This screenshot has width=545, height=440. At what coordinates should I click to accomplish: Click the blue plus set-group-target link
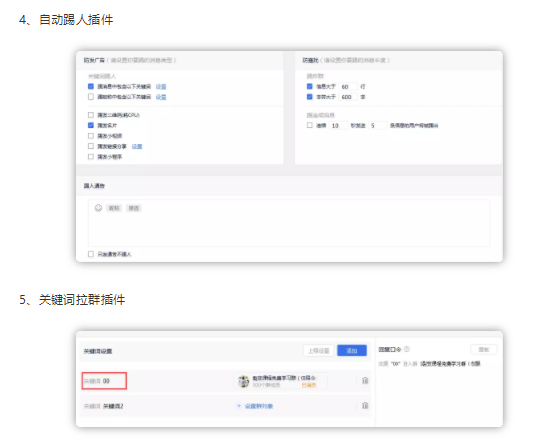click(255, 406)
